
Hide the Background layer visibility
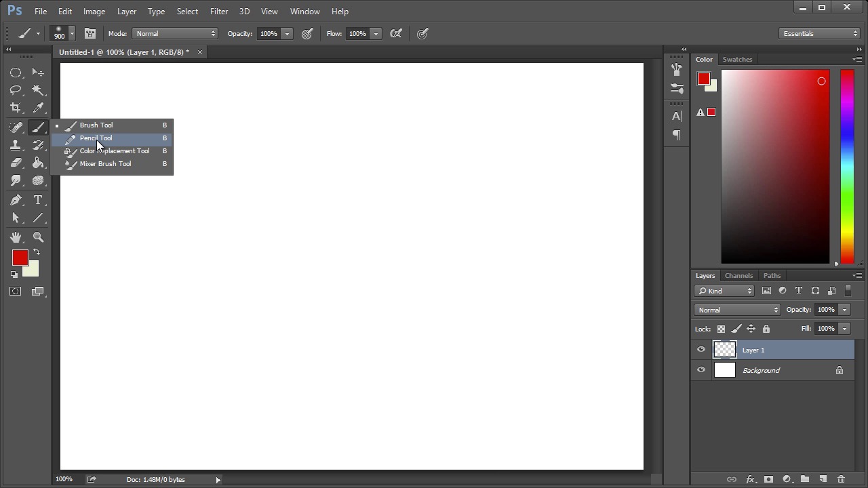[701, 370]
